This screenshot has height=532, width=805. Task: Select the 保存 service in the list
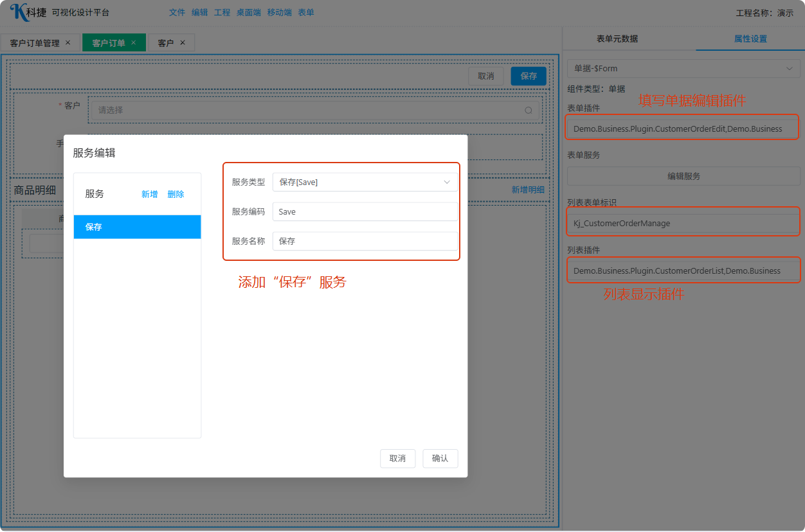click(x=137, y=227)
